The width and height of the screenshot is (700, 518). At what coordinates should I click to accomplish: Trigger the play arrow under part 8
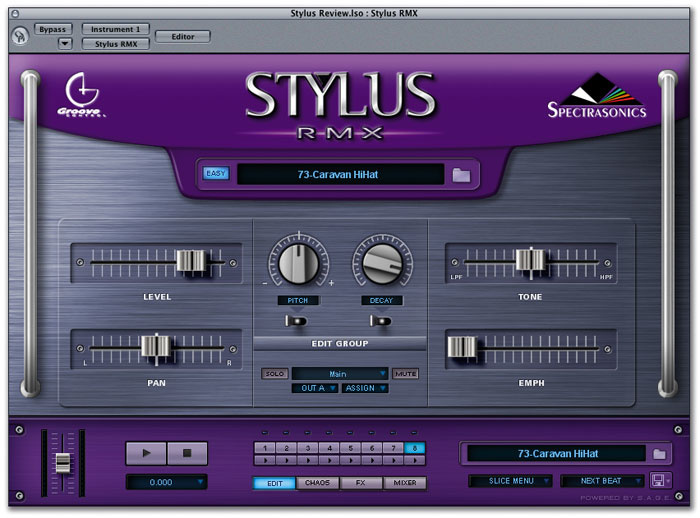tap(415, 460)
